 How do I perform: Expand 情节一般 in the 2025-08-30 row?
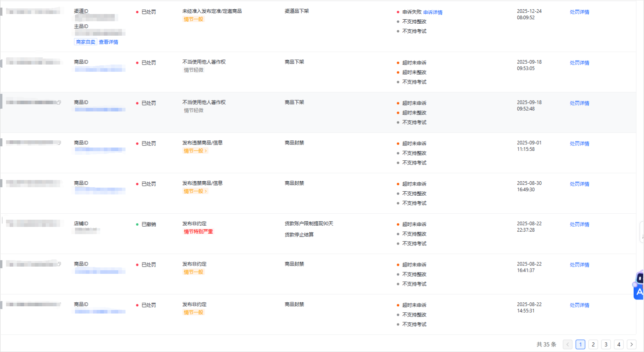[x=195, y=191]
